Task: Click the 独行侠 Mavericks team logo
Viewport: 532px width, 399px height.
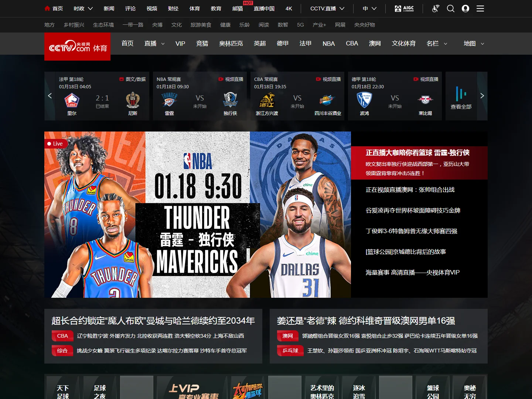Action: click(x=230, y=100)
